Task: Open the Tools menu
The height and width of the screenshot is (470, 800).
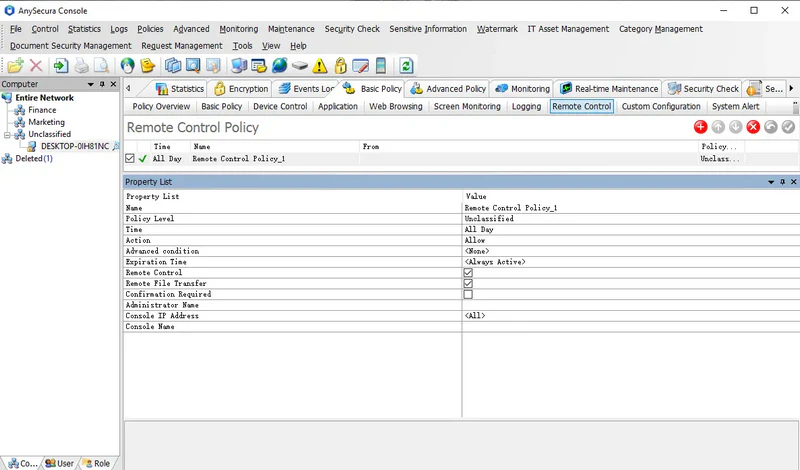Action: click(242, 46)
